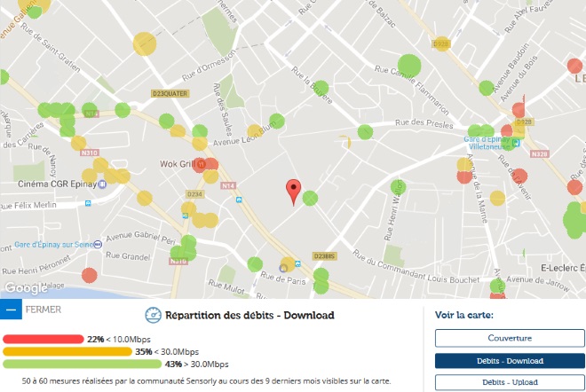The height and width of the screenshot is (392, 586).
Task: Click the N14 road shield
Action: click(x=229, y=185)
